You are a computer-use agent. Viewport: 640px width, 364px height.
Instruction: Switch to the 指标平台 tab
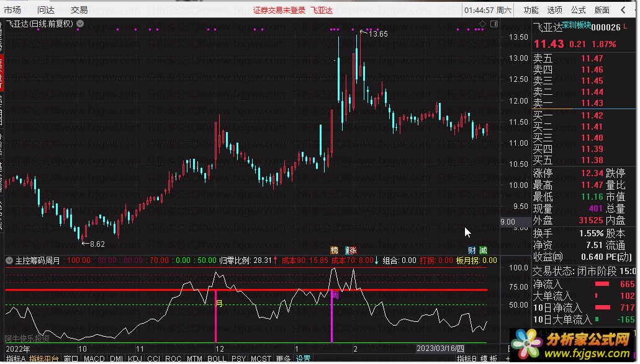coord(44,359)
